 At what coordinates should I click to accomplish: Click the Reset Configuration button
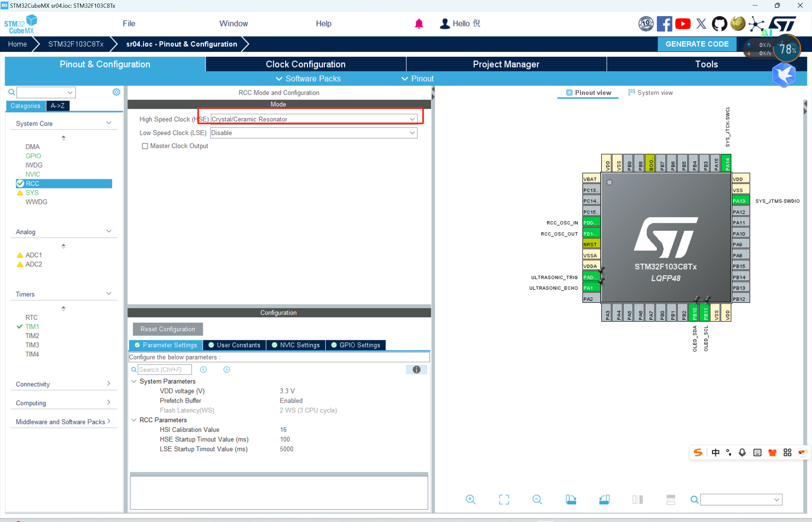coord(168,329)
